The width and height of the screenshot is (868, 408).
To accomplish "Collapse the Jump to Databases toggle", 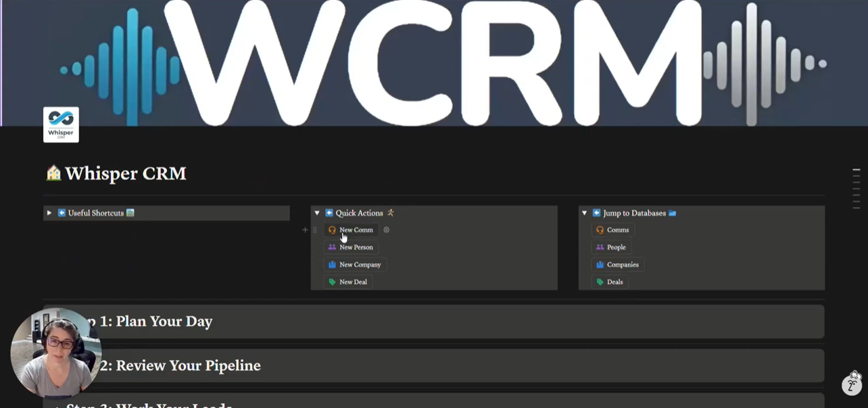I will [585, 213].
